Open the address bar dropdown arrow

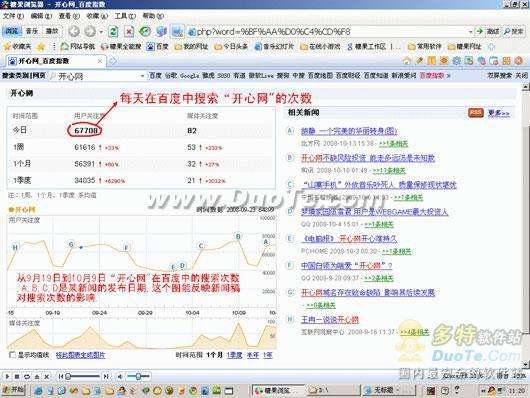point(470,32)
